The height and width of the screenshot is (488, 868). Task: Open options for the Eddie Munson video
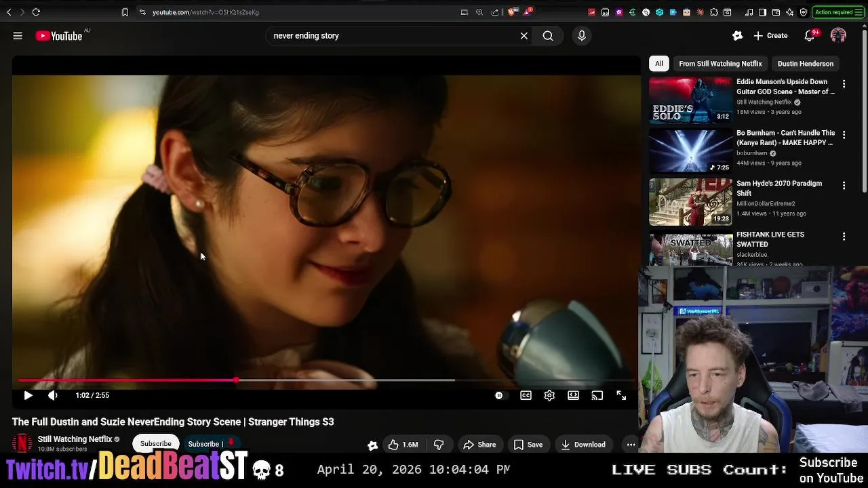[844, 84]
